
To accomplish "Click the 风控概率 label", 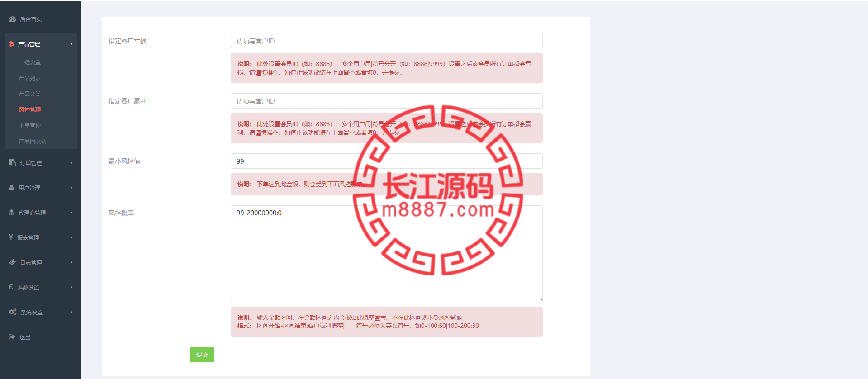I will click(x=122, y=213).
